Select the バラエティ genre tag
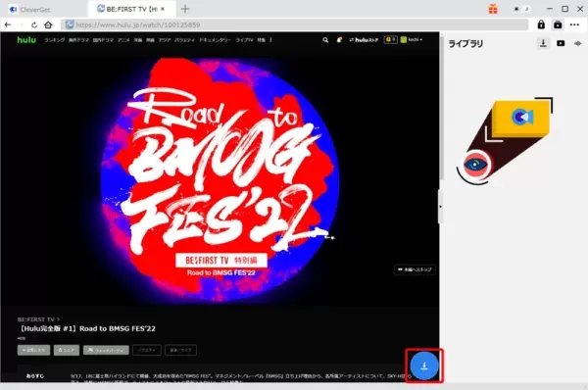This screenshot has height=390, width=588. tap(147, 350)
